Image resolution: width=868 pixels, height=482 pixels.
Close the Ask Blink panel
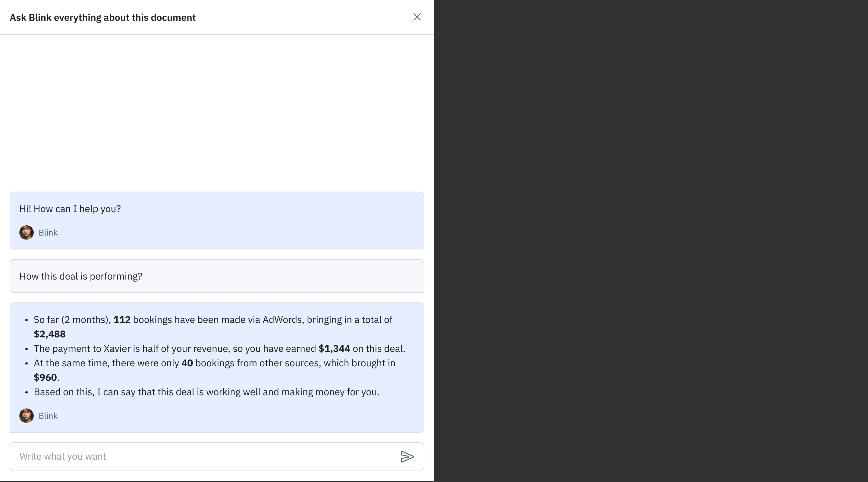coord(417,17)
